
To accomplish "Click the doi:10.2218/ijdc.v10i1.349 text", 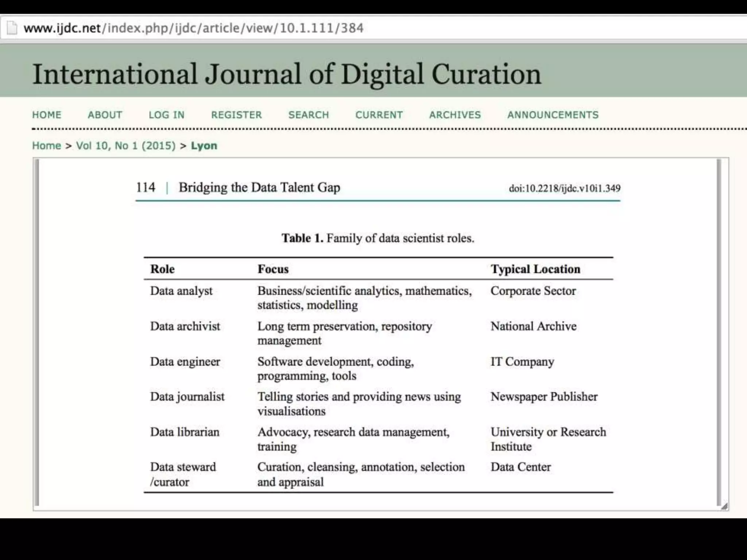I will click(x=564, y=188).
